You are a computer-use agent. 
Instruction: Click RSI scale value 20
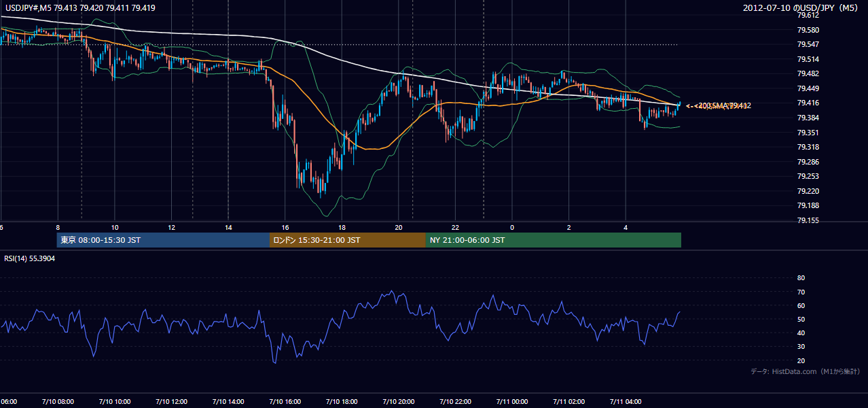[801, 360]
